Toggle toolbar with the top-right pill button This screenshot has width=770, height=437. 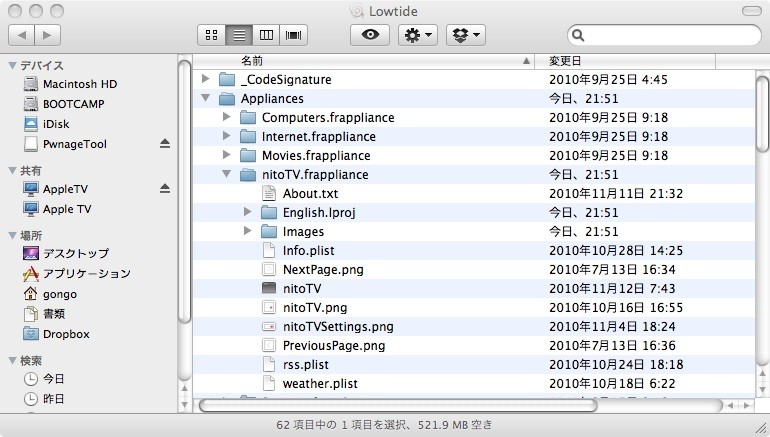751,11
